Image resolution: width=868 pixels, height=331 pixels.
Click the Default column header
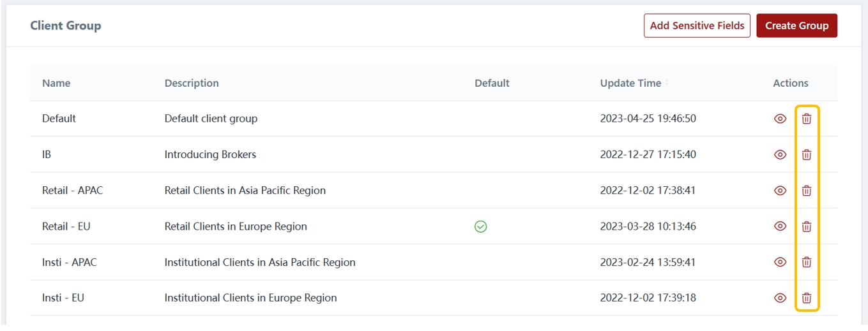492,83
